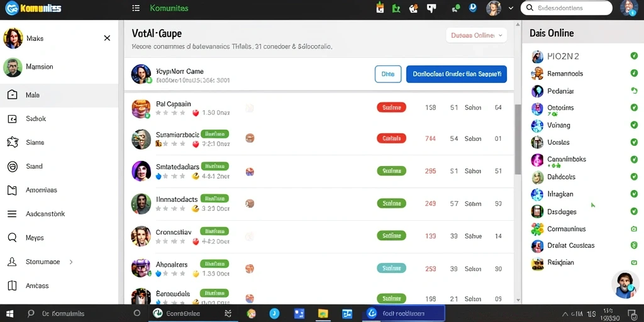Click the search field in the top bar

tap(567, 8)
